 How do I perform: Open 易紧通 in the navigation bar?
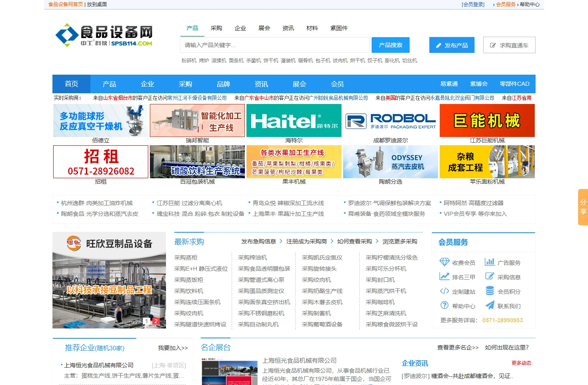(x=449, y=84)
